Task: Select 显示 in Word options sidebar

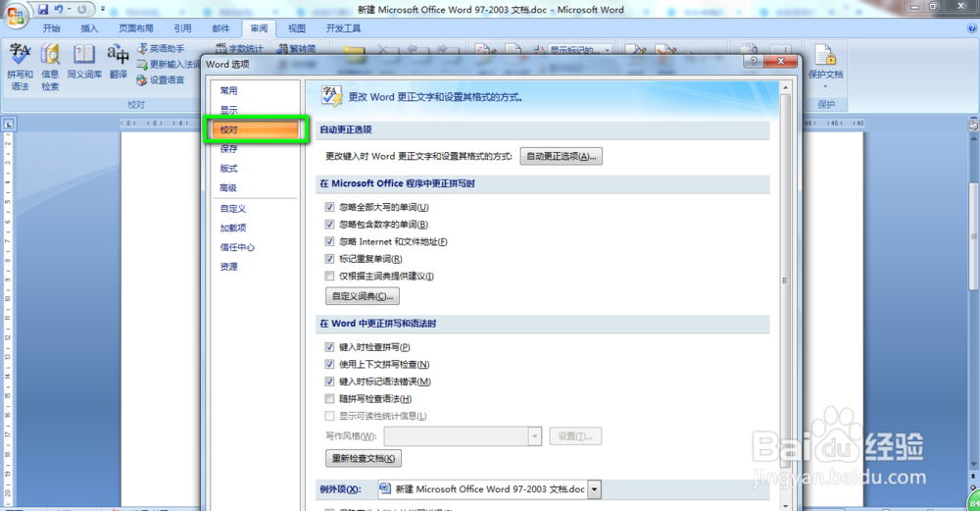Action: click(255, 110)
